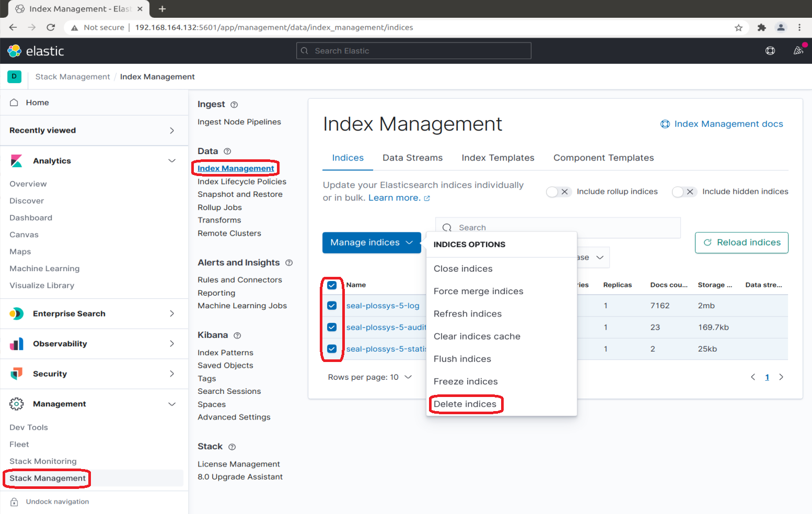This screenshot has height=514, width=812.
Task: Click the Ingest section help icon
Action: pos(234,104)
